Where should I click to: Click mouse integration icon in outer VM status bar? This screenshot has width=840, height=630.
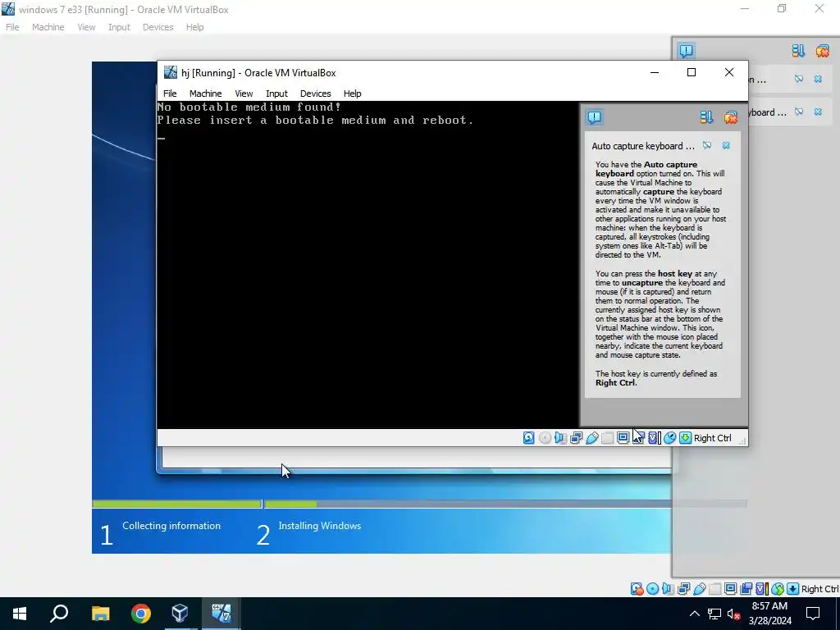778,589
